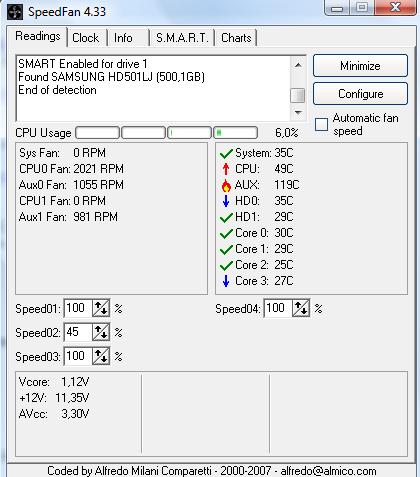
Task: Click the Minimize button in the panel
Action: coord(360,66)
